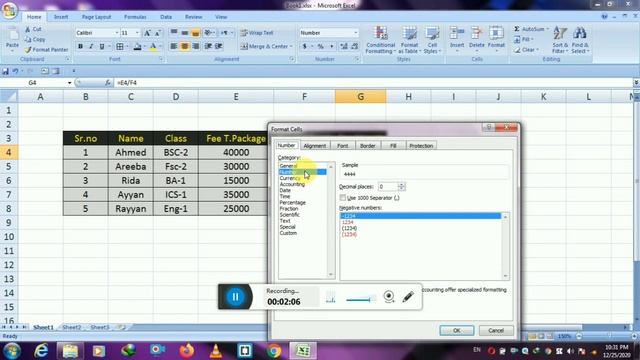Toggle align text left
This screenshot has height=360, width=640.
click(174, 47)
